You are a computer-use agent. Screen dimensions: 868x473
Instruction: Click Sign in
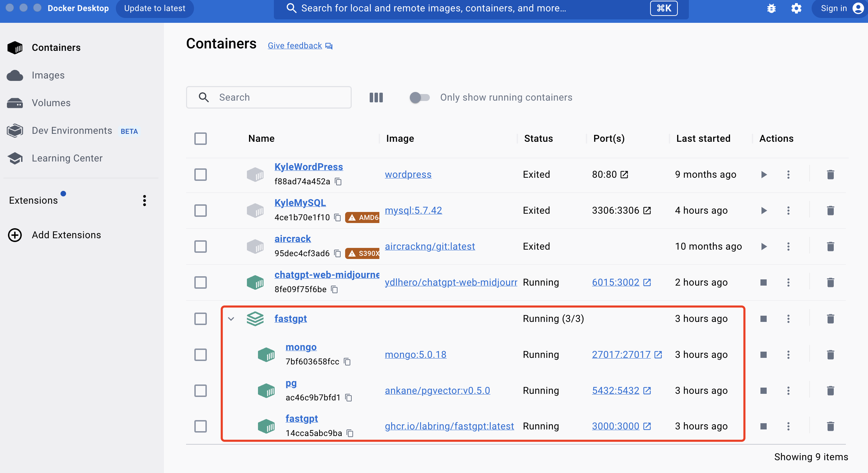click(840, 8)
